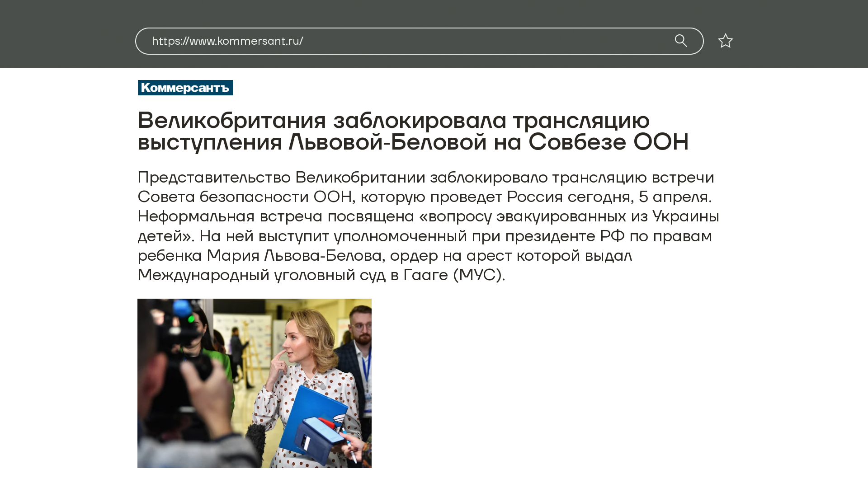Click the name "Мария Львова-Белова" in the paragraph
This screenshot has width=868, height=488.
294,255
